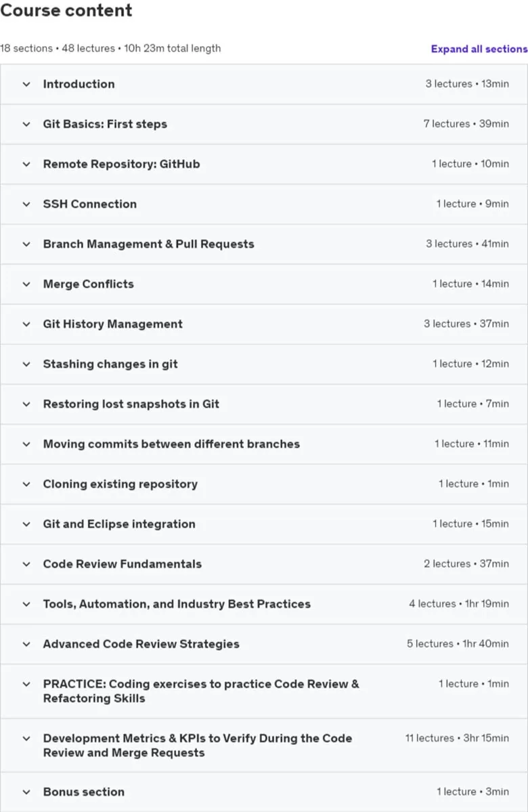Screen dimensions: 528x812
Task: Expand Advanced Code Review Strategies chevron
Action: 26,644
